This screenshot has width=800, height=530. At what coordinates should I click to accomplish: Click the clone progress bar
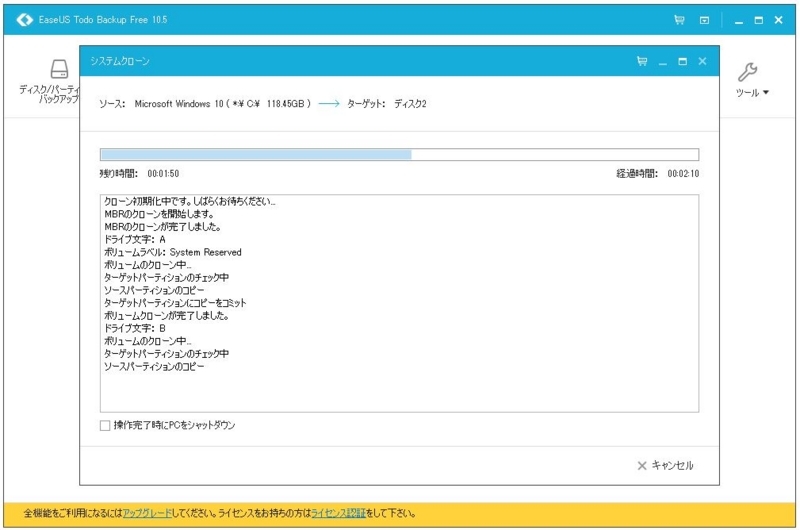click(x=399, y=155)
